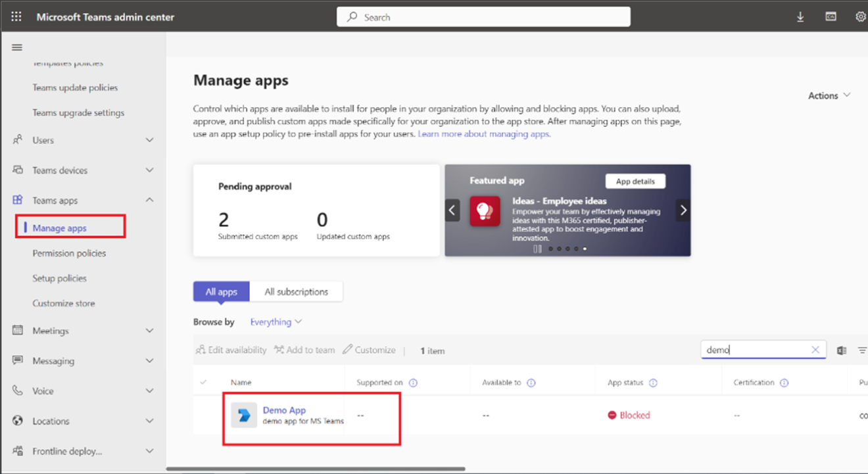This screenshot has height=474, width=868.
Task: Click the Edit availability icon
Action: pyautogui.click(x=199, y=350)
